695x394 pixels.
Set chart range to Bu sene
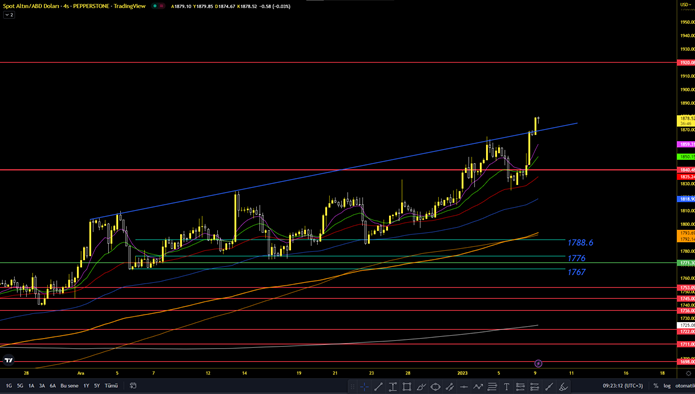(x=69, y=386)
